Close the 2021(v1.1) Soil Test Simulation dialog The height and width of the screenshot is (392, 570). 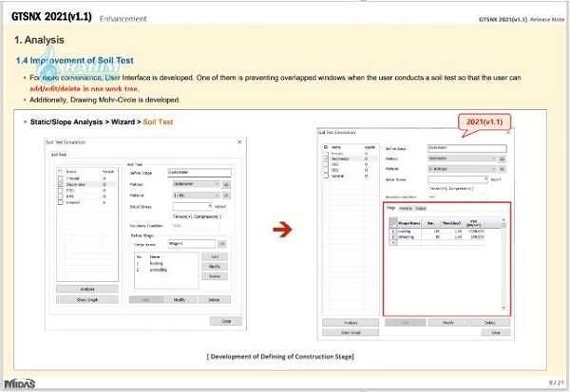(x=508, y=133)
